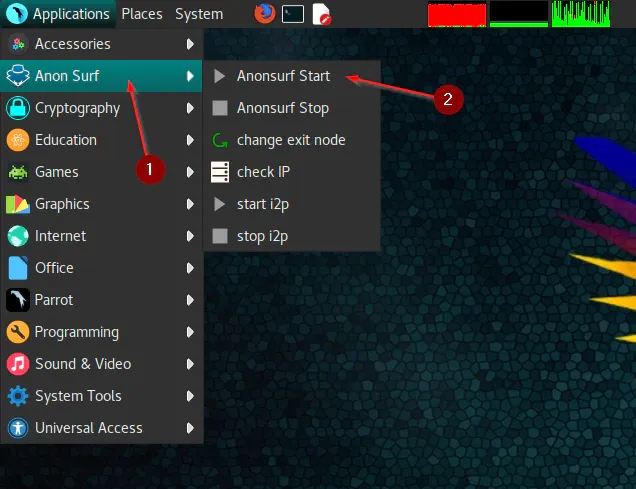This screenshot has height=489, width=636.
Task: Select Anonsurf Stop entry
Action: coord(292,108)
